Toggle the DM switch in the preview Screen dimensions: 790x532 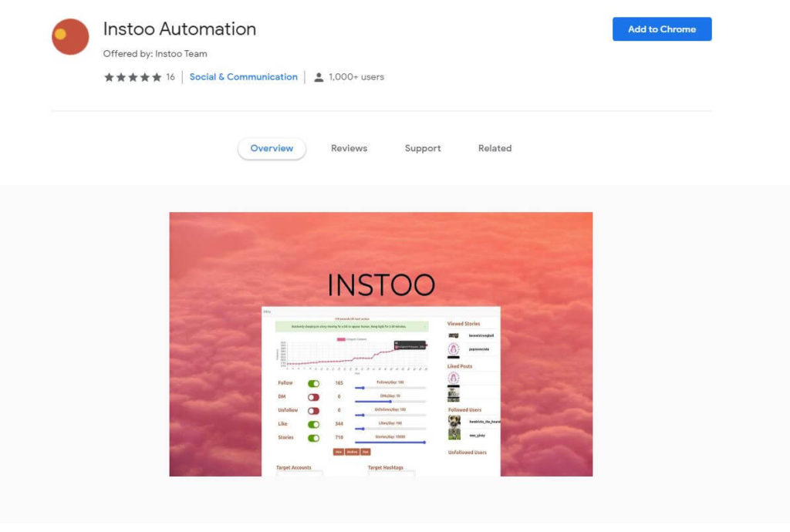[313, 397]
